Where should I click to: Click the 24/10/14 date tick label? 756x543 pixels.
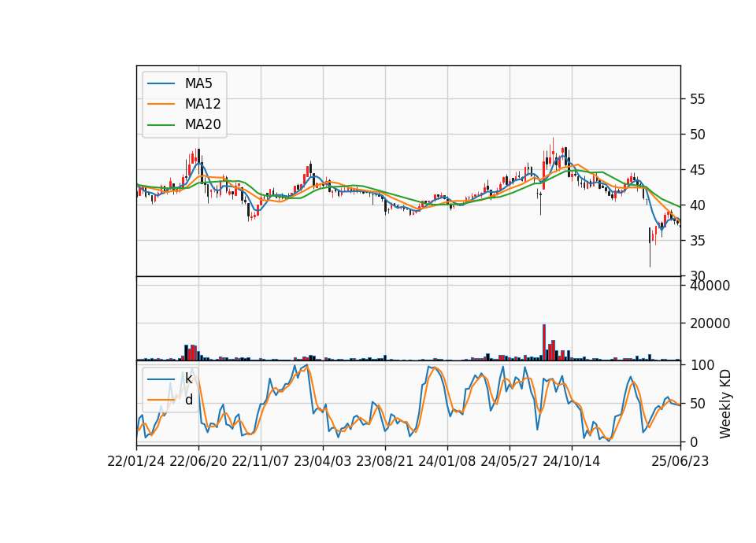point(572,461)
